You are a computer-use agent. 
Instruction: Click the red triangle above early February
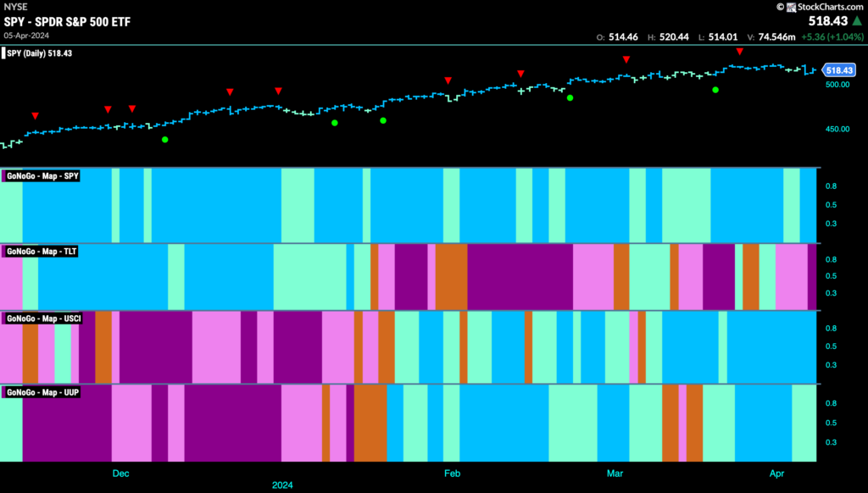448,80
